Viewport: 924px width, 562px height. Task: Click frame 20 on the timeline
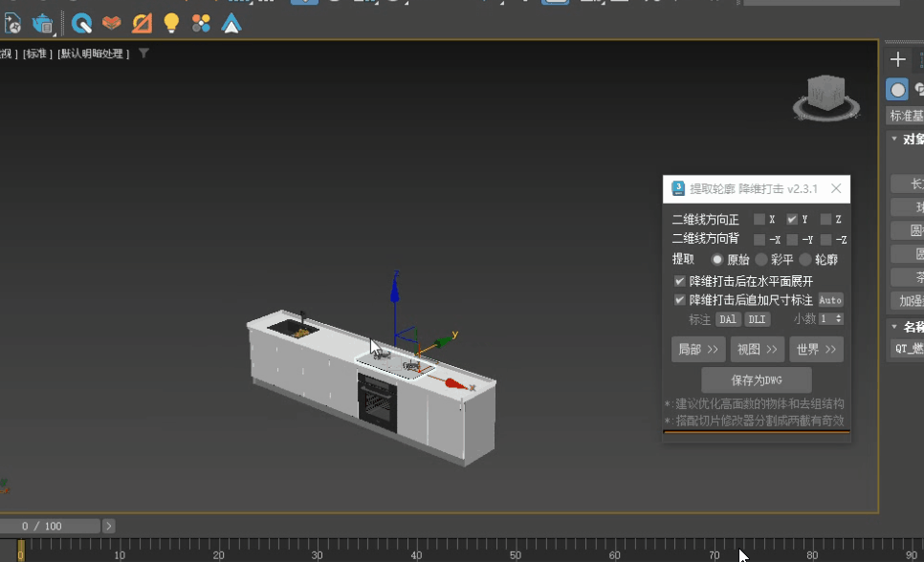tap(218, 554)
